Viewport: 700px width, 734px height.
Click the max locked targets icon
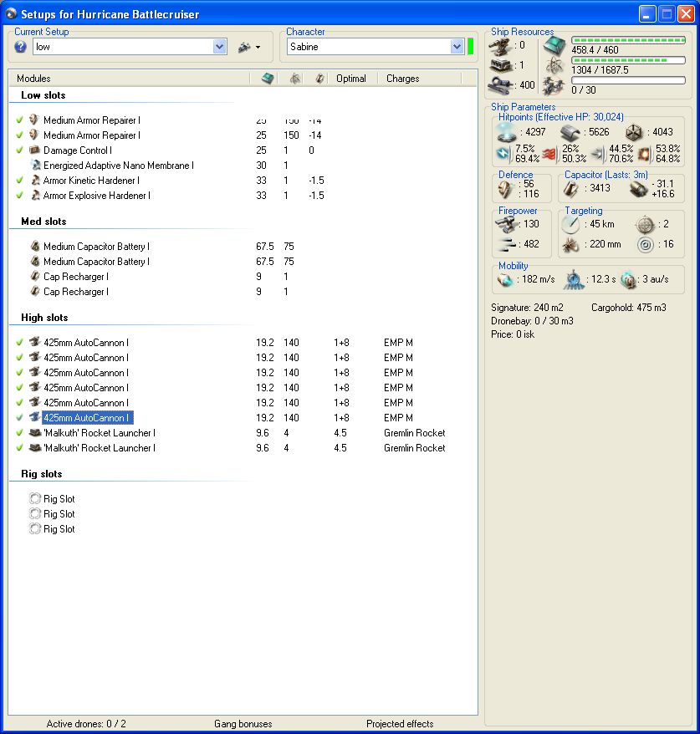point(645,225)
